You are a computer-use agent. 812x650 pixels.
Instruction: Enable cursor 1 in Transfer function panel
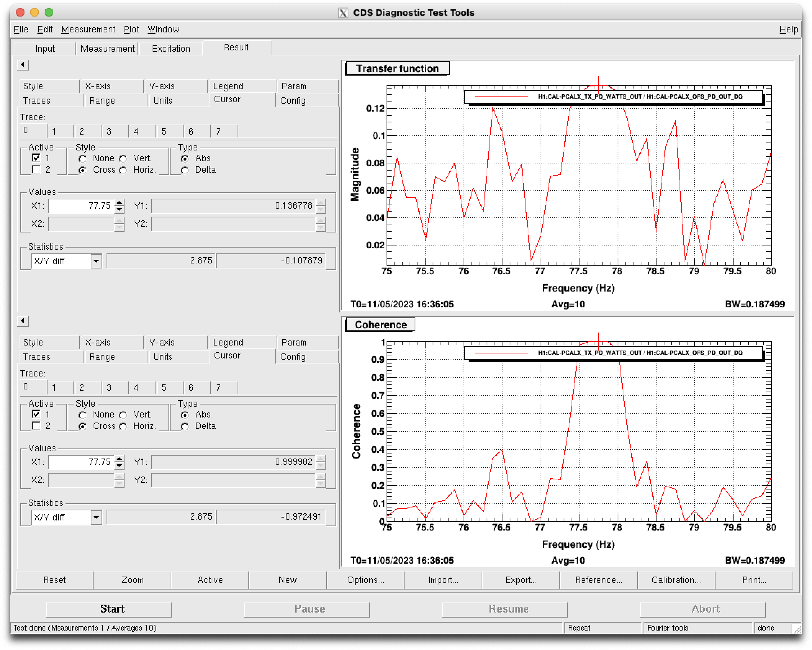click(x=36, y=158)
